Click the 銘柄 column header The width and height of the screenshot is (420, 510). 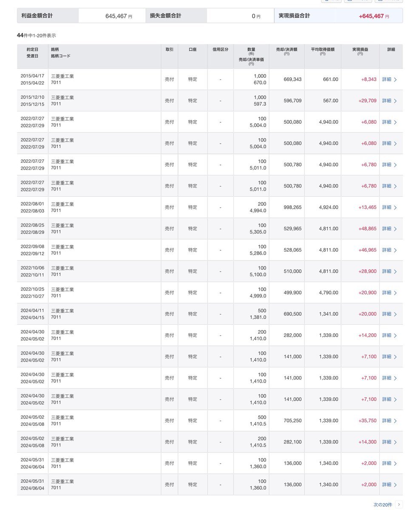pos(55,49)
